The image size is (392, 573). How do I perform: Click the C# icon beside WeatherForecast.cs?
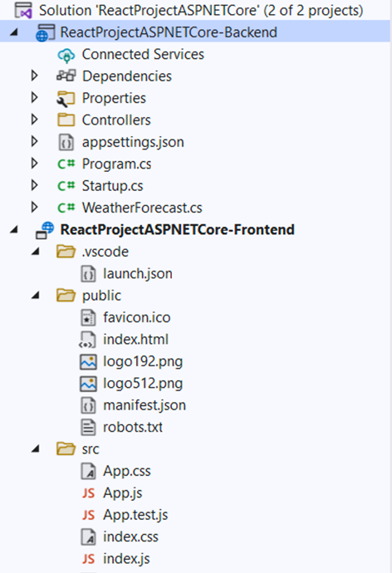66,208
